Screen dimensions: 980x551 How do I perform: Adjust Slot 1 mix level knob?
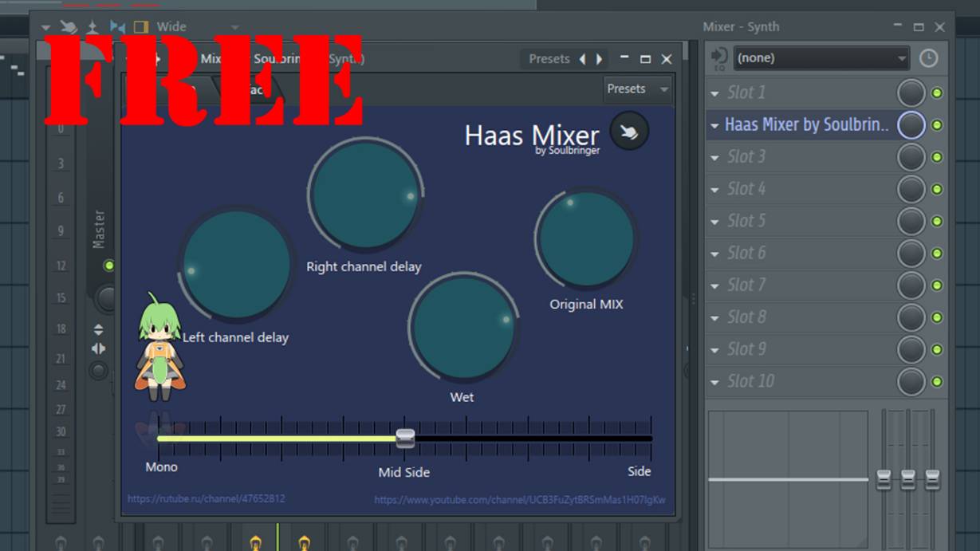911,93
